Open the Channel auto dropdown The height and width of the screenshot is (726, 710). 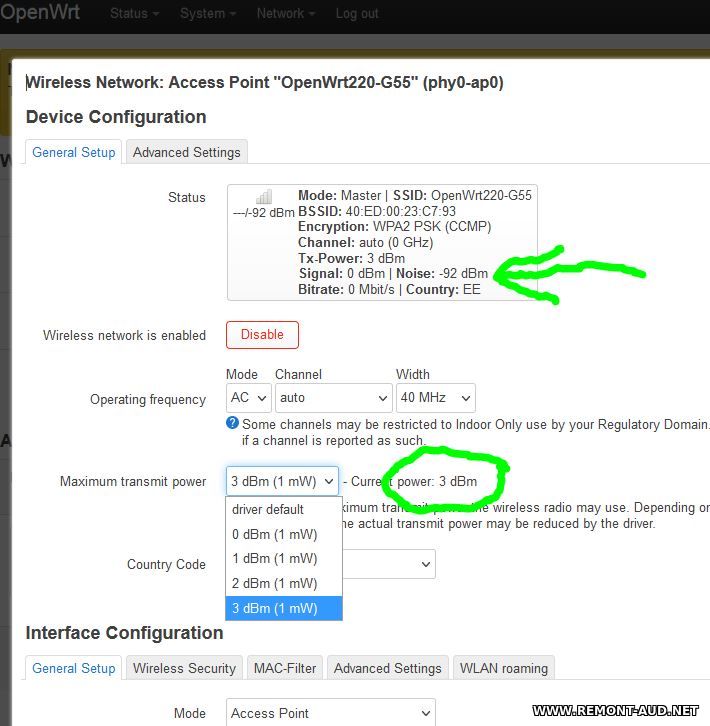(331, 398)
